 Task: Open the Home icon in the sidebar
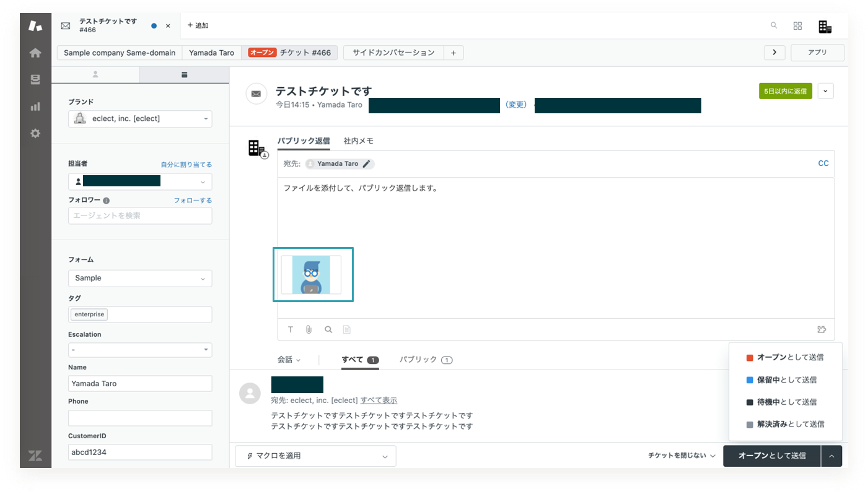pyautogui.click(x=35, y=53)
